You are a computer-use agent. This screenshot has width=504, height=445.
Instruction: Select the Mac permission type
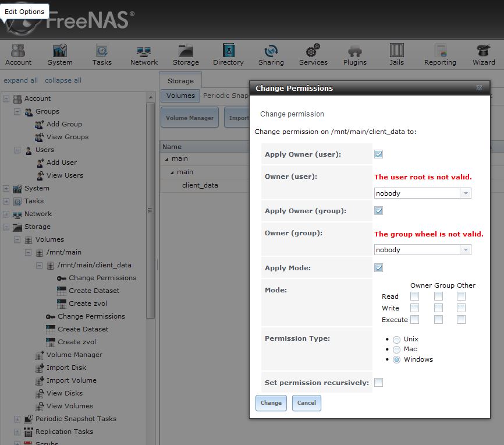(397, 349)
